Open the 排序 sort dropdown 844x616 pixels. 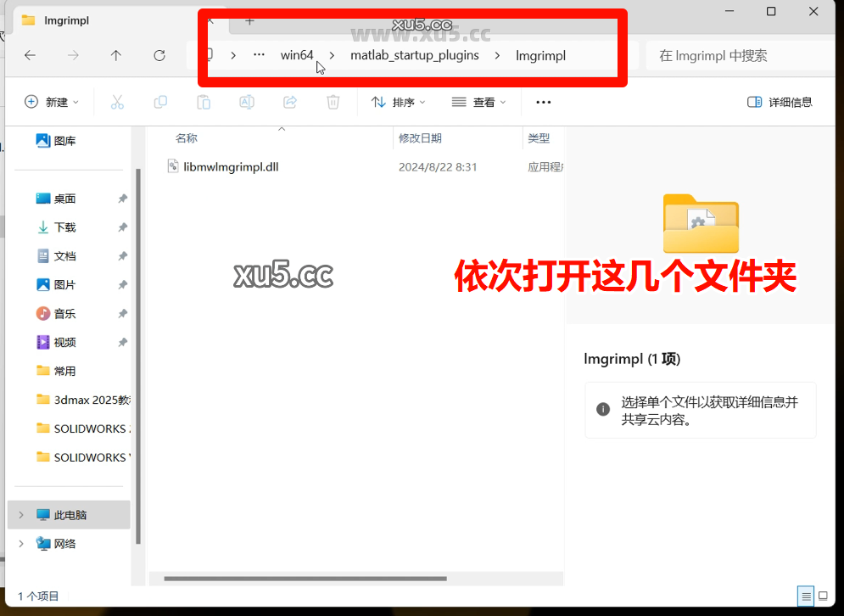[x=399, y=102]
